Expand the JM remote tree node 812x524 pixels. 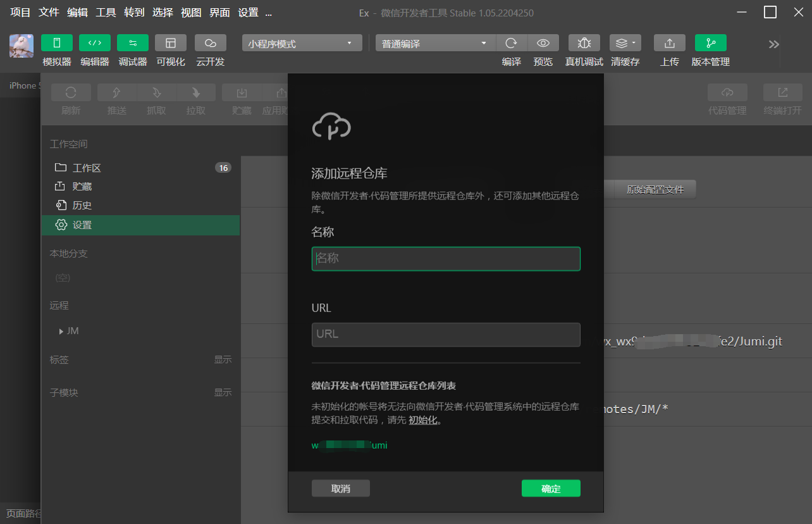pyautogui.click(x=61, y=331)
